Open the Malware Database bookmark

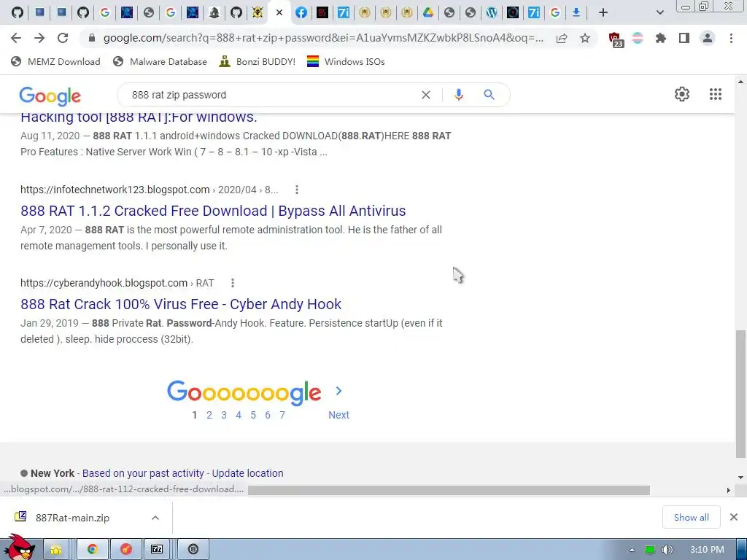[x=160, y=61]
